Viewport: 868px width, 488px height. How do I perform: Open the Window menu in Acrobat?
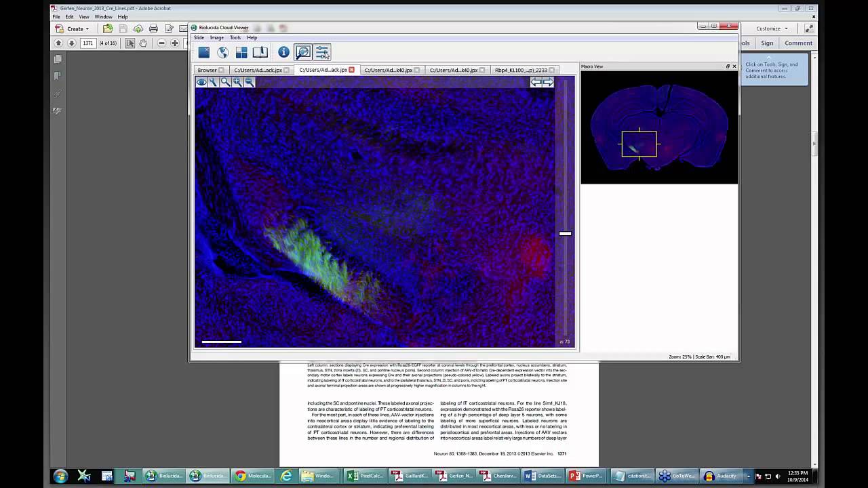point(104,17)
